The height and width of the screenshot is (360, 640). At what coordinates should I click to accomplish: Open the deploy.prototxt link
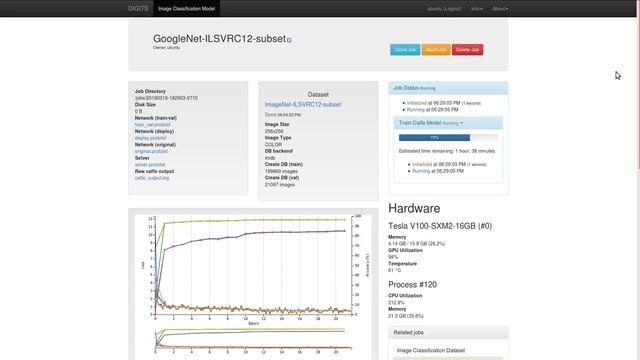click(151, 138)
